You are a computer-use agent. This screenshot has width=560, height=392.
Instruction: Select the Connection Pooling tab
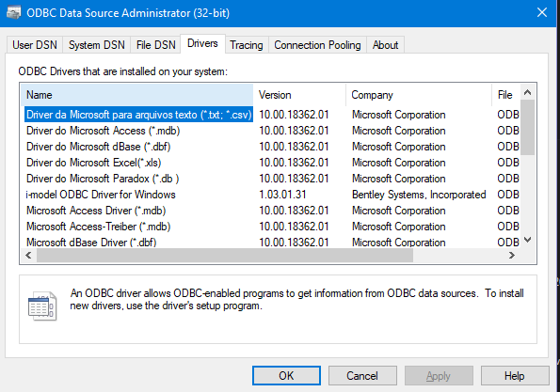click(317, 45)
